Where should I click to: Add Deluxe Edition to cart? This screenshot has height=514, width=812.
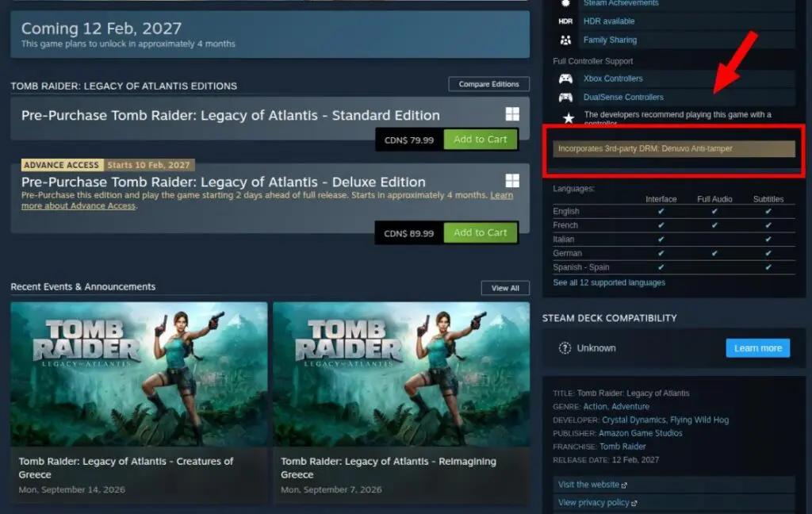click(x=481, y=232)
